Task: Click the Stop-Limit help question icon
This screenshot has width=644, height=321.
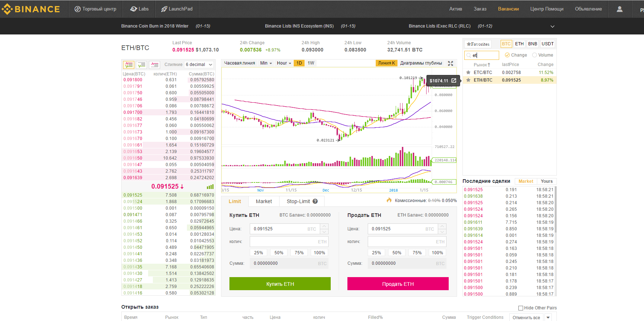Action: pyautogui.click(x=315, y=201)
